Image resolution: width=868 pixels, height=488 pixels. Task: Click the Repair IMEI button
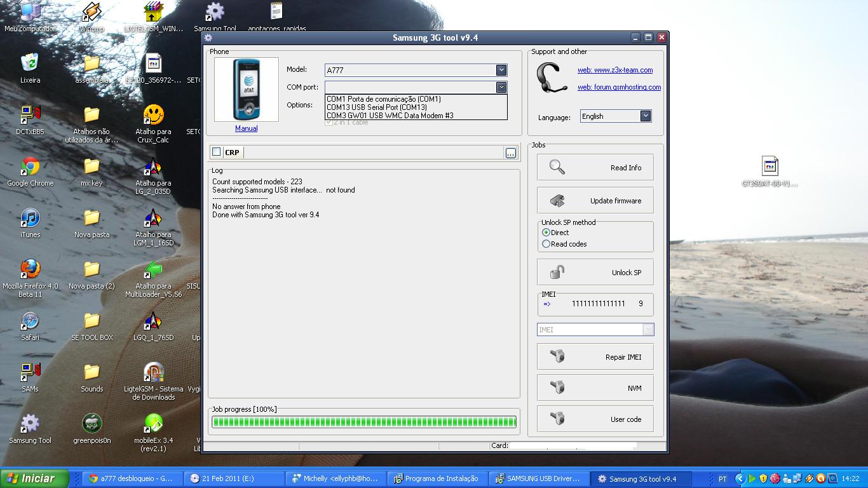pyautogui.click(x=595, y=357)
